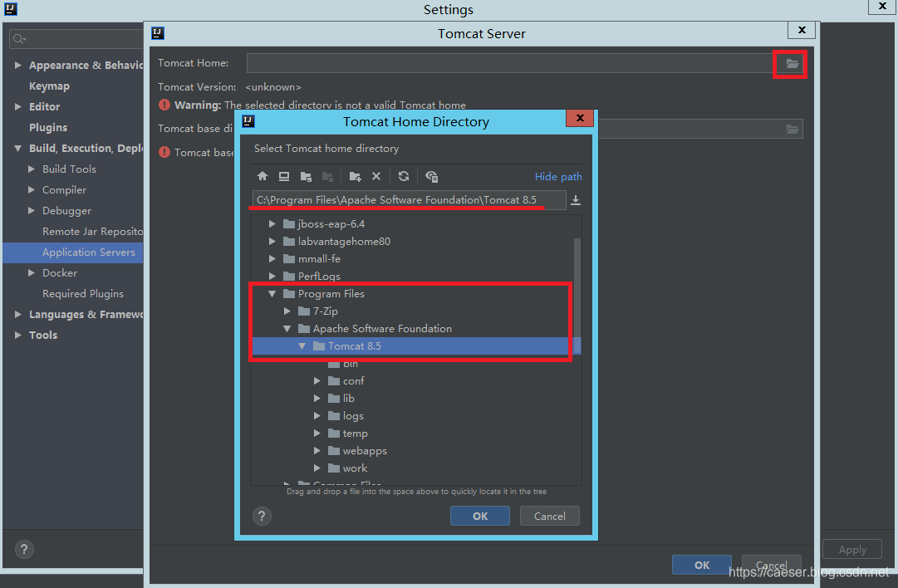Expand the conf folder
The height and width of the screenshot is (588, 898).
317,380
